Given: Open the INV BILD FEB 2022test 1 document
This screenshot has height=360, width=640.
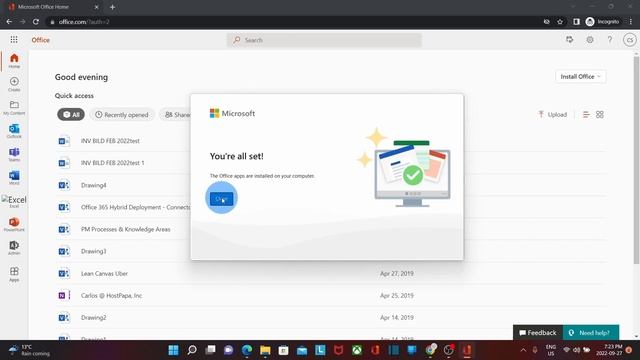Looking at the screenshot, I should coord(113,163).
